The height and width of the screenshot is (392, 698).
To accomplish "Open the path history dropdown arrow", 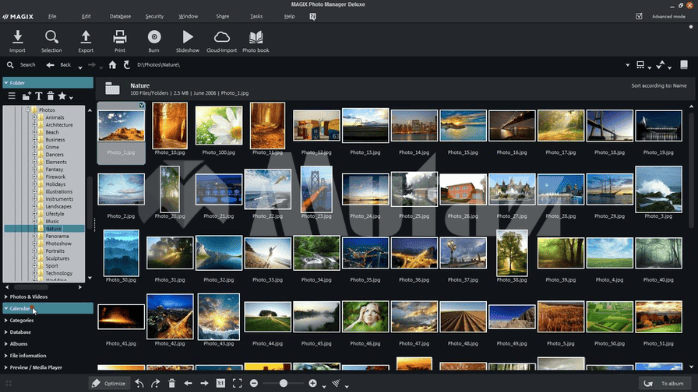I will coord(627,65).
